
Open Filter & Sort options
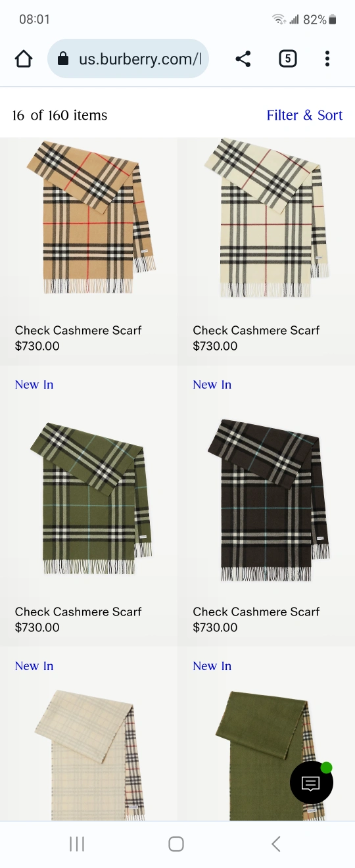pos(304,115)
